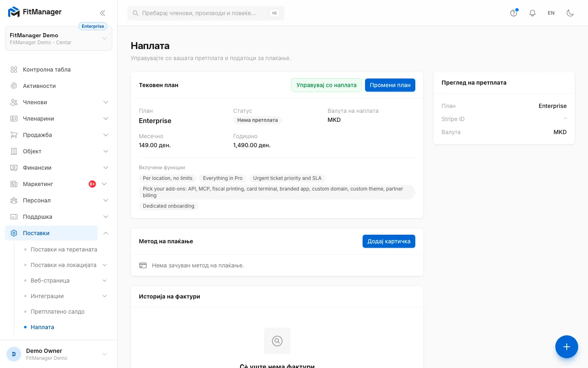Viewport: 588px width, 368px height.
Task: Open the notifications bell
Action: 532,13
